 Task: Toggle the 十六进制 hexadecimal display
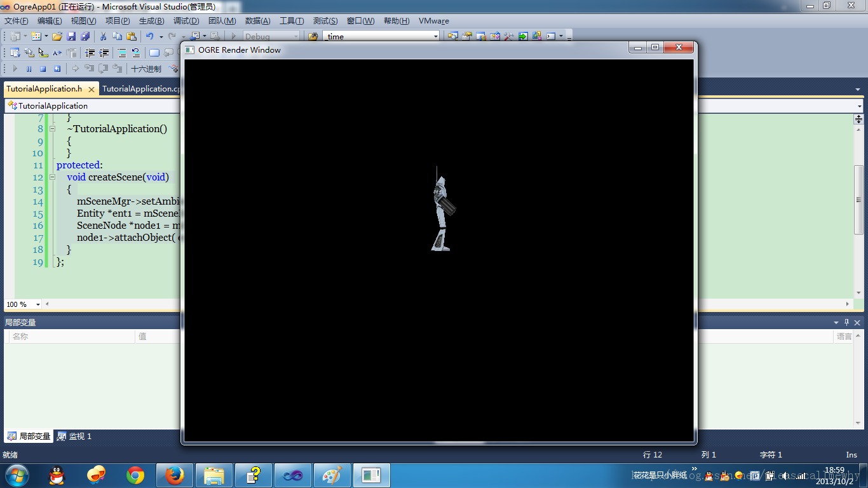click(x=146, y=69)
